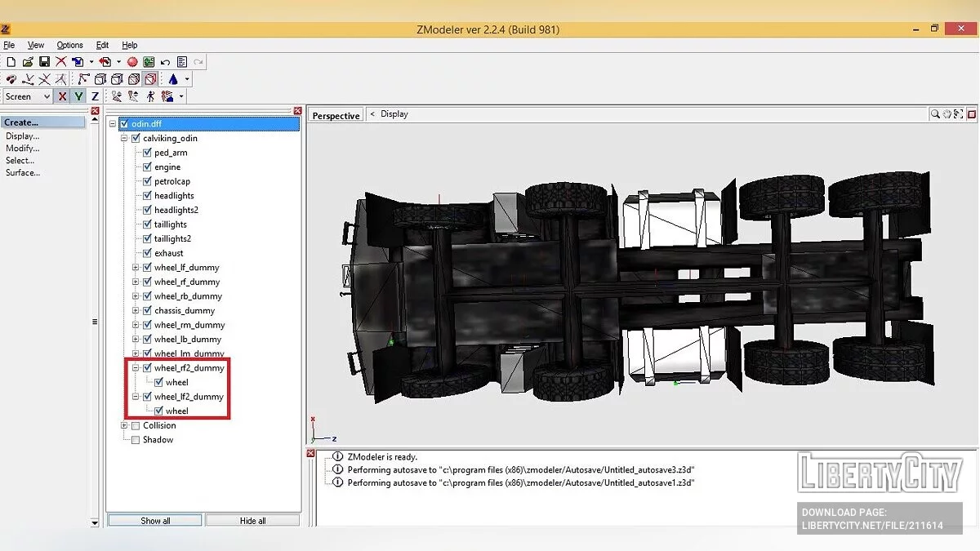This screenshot has width=980, height=551.
Task: Toggle the X axis constraint button
Action: [62, 96]
